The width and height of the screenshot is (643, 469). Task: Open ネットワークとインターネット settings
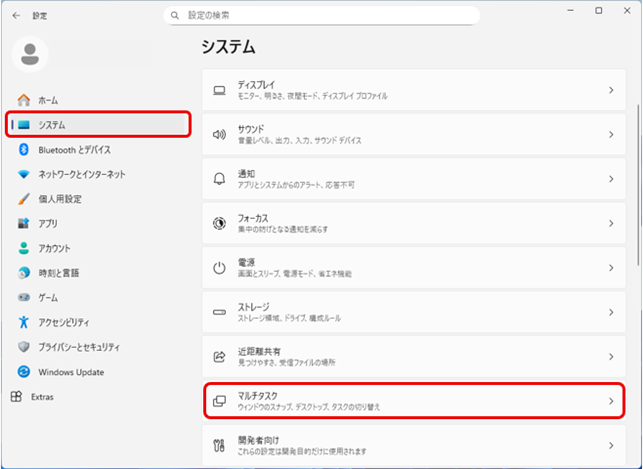coord(98,174)
